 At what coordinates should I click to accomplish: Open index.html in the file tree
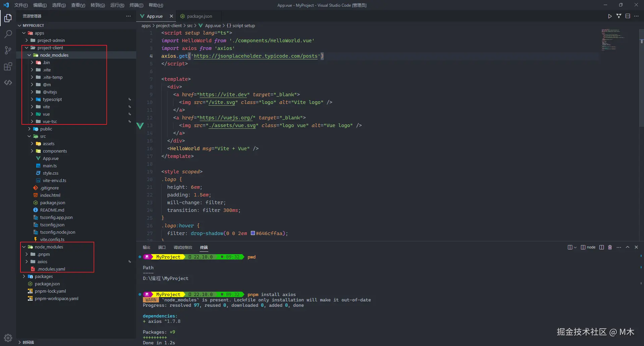[50, 195]
